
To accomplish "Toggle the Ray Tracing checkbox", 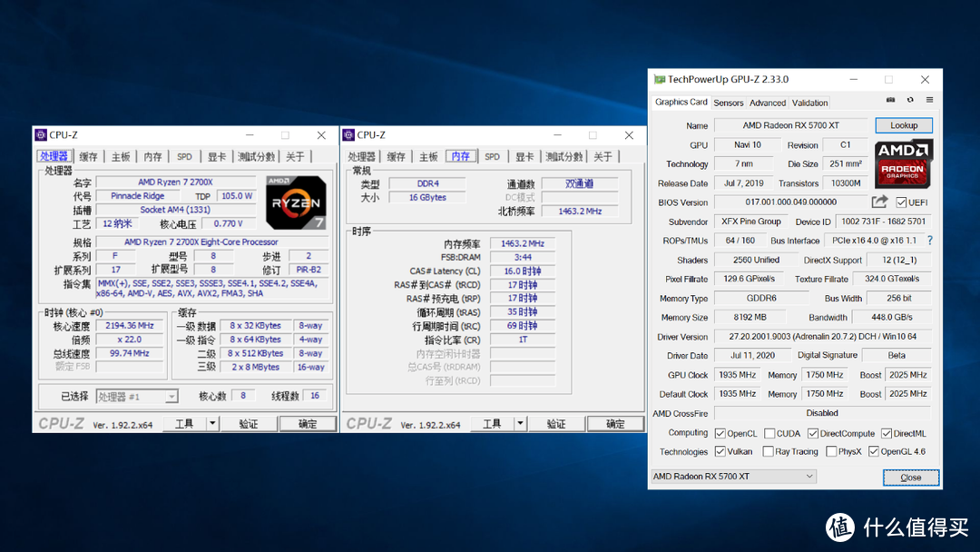I will 769,451.
